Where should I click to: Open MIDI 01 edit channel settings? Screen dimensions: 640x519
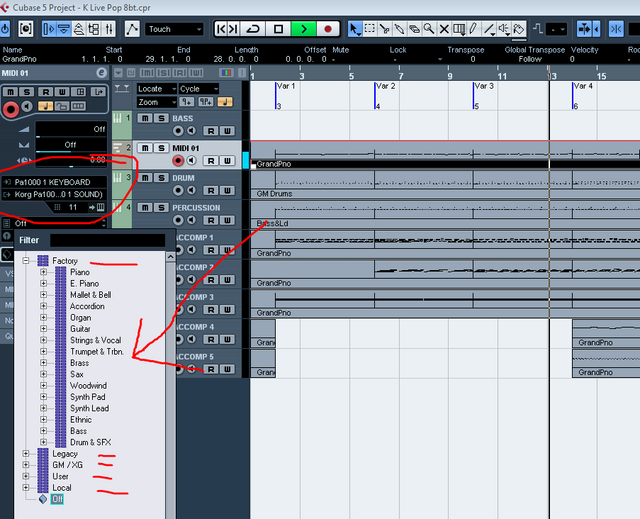tap(101, 73)
